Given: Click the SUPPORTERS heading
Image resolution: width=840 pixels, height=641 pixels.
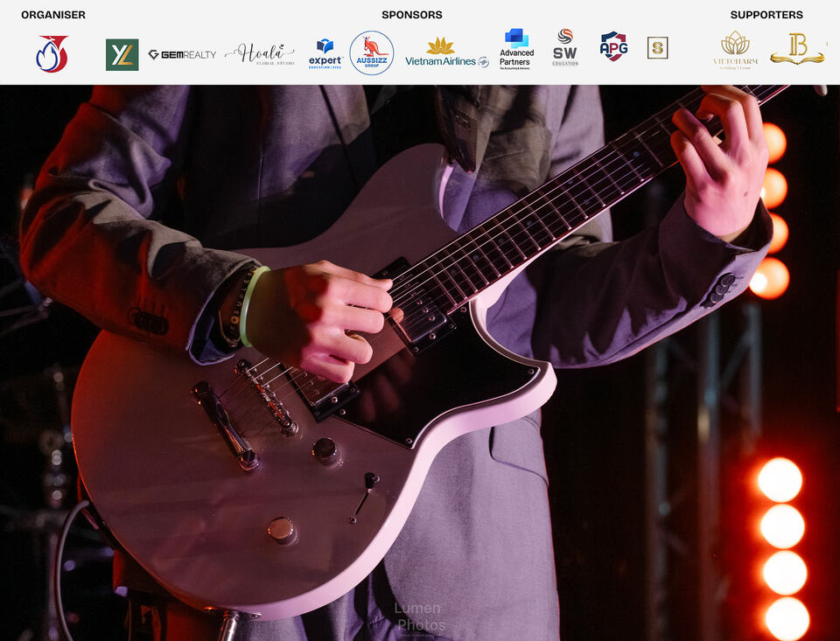Looking at the screenshot, I should [x=766, y=15].
